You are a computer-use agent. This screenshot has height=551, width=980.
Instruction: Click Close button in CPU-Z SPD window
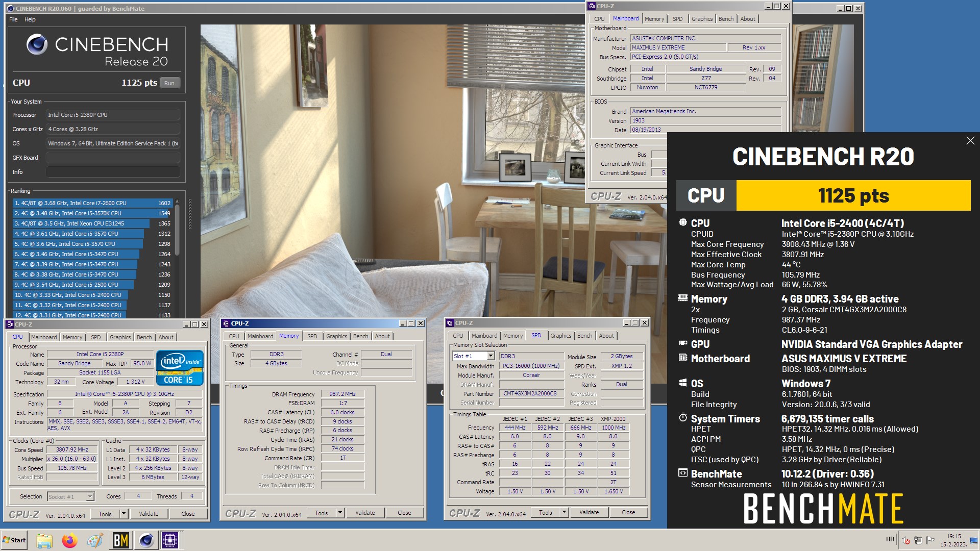coord(628,512)
